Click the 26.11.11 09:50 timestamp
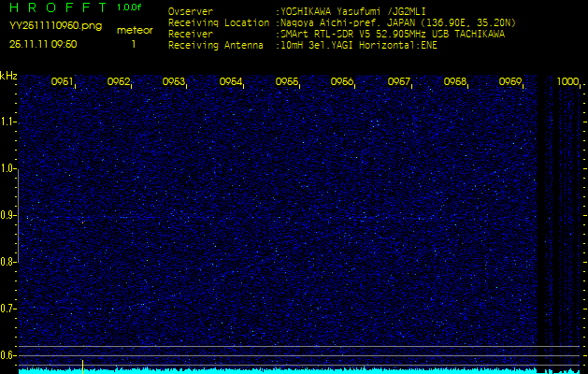 (x=43, y=44)
